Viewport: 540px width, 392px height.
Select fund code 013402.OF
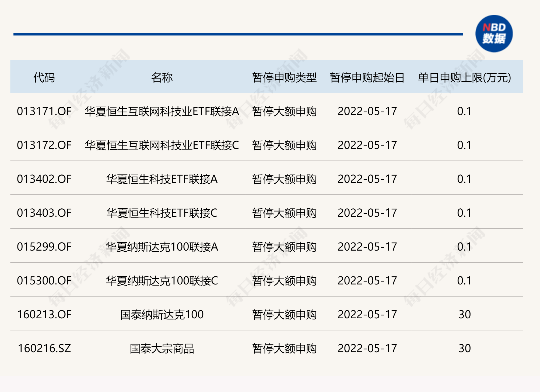(x=44, y=179)
